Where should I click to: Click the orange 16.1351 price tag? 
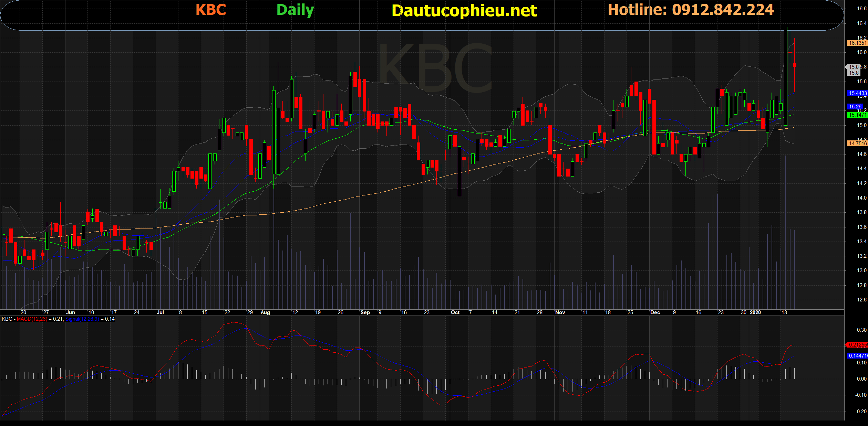point(857,43)
